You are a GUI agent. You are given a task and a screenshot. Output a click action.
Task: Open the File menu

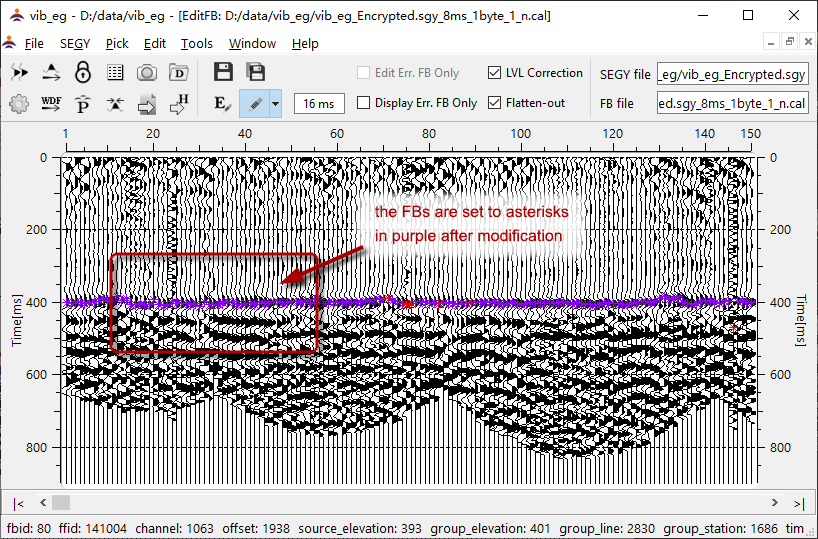[x=34, y=43]
